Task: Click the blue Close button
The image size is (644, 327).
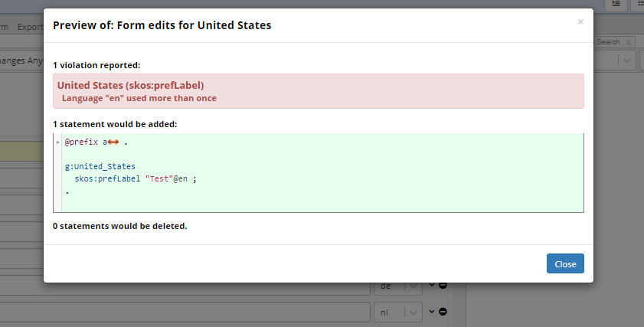Action: [565, 263]
